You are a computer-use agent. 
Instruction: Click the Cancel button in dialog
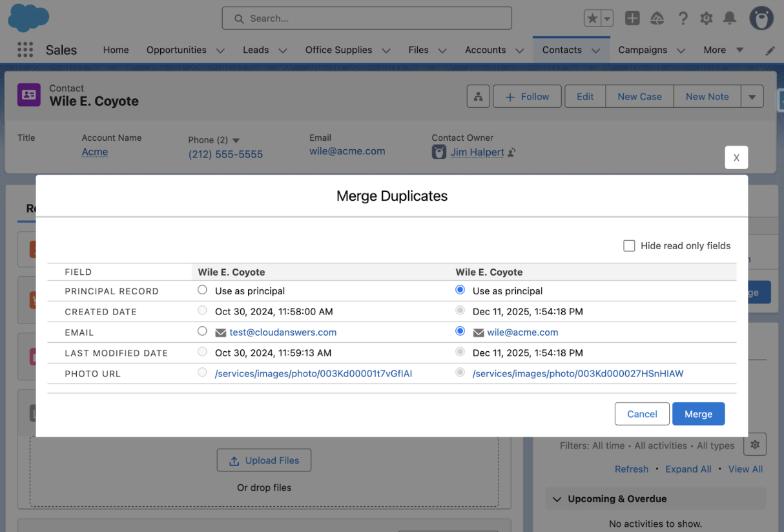[642, 414]
